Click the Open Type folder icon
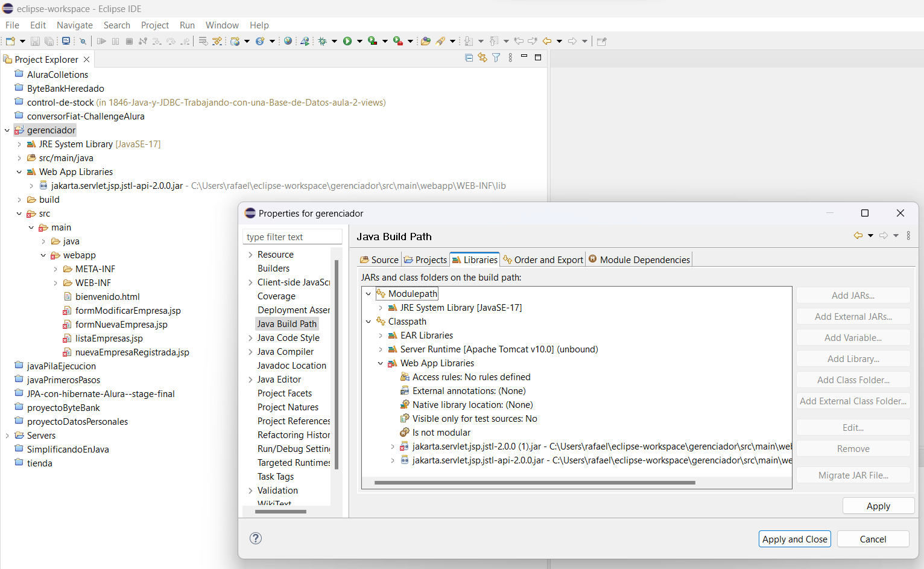 (x=426, y=41)
